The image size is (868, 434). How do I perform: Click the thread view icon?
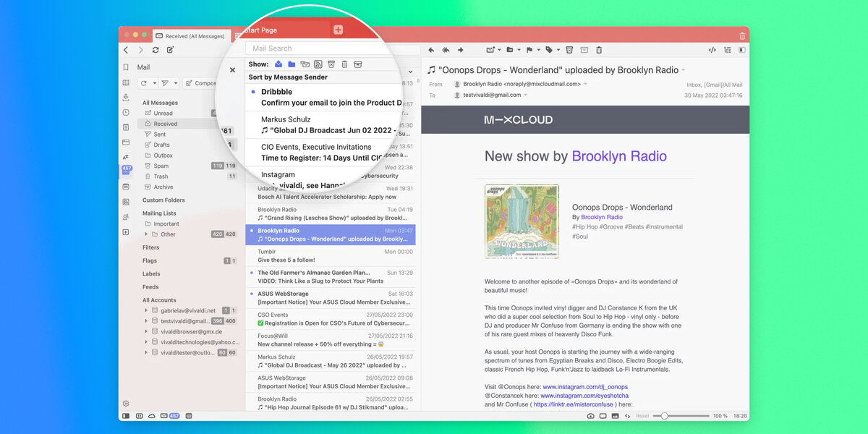click(x=727, y=50)
